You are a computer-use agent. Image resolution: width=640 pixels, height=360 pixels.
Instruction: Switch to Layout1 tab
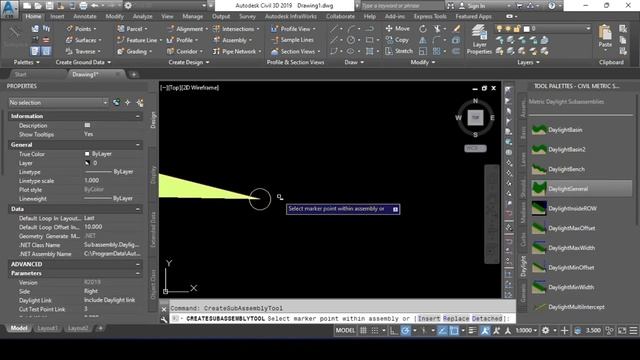click(47, 328)
